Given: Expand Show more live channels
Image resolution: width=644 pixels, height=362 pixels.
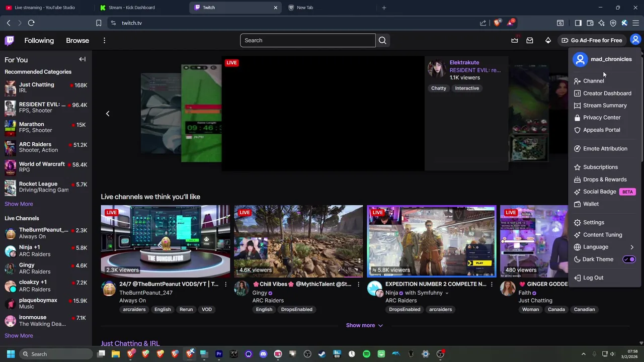Looking at the screenshot, I should 364,325.
